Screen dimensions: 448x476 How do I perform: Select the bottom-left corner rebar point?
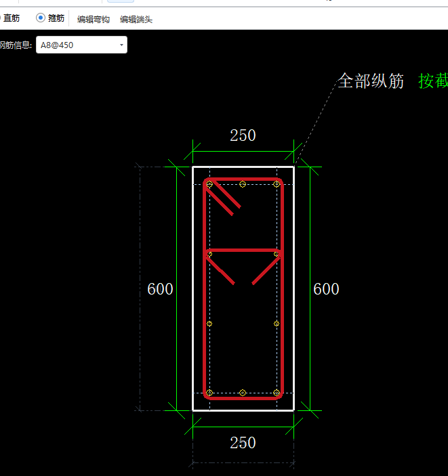(x=209, y=393)
